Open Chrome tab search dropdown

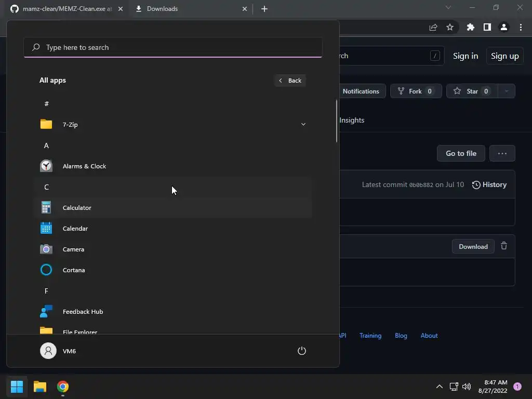pos(448,7)
